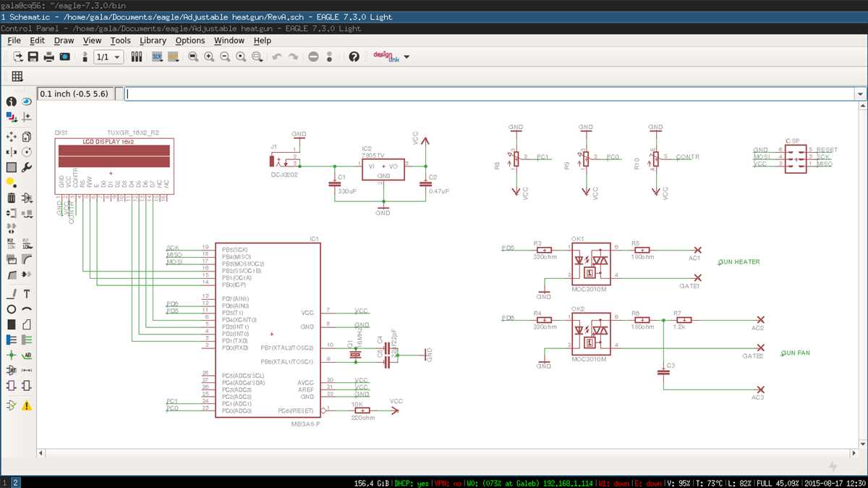Select the Group tool
This screenshot has width=868, height=488.
[12, 167]
